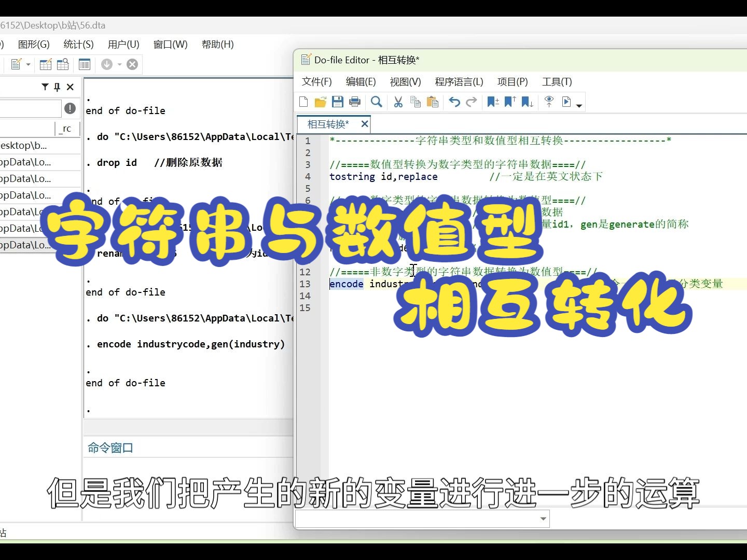Open the Data Editor (edit) in Stata
747x560 pixels.
tap(46, 64)
